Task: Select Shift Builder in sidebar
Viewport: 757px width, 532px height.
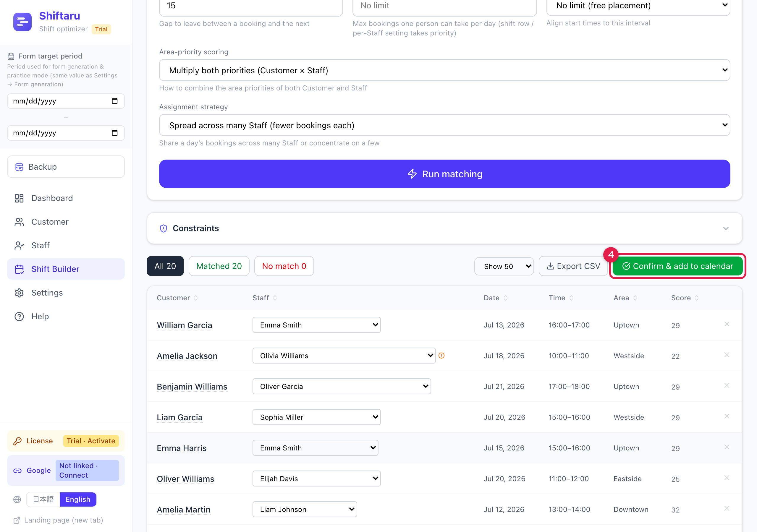Action: (66, 269)
